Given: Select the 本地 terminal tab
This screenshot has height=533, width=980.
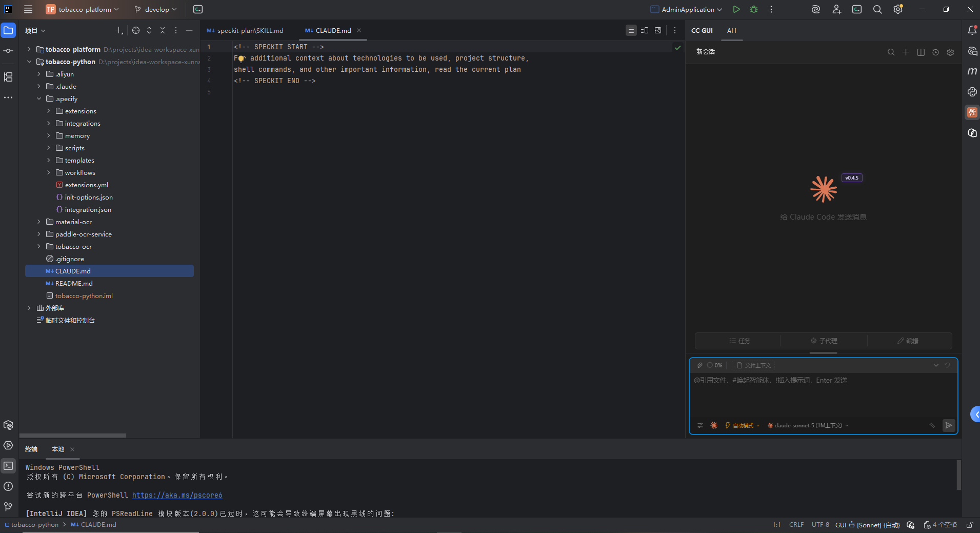Looking at the screenshot, I should point(58,449).
